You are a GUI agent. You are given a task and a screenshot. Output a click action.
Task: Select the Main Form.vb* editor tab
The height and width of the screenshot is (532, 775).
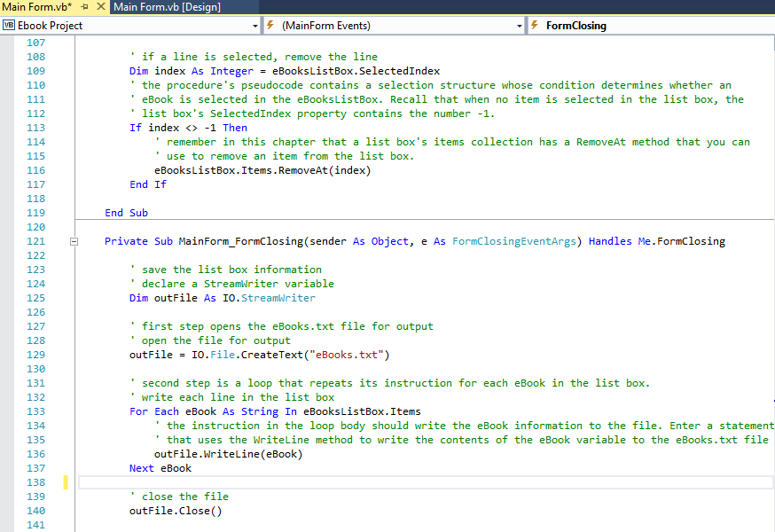[x=35, y=6]
